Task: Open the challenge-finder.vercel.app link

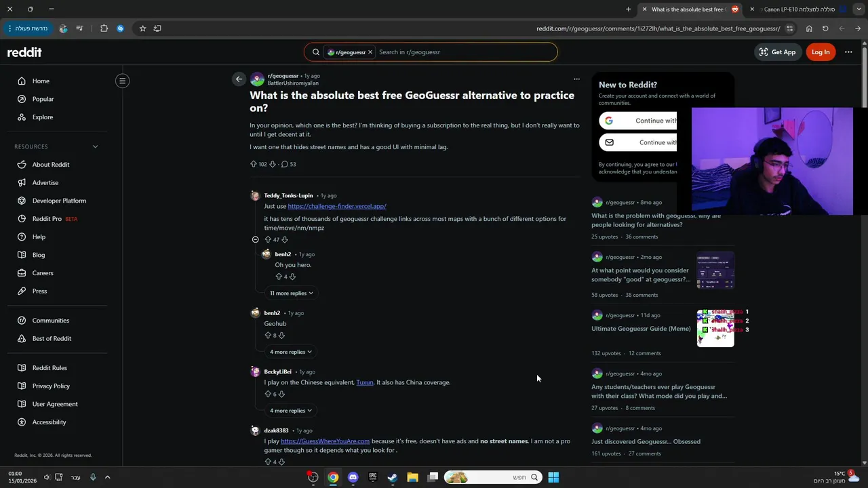Action: [x=337, y=206]
